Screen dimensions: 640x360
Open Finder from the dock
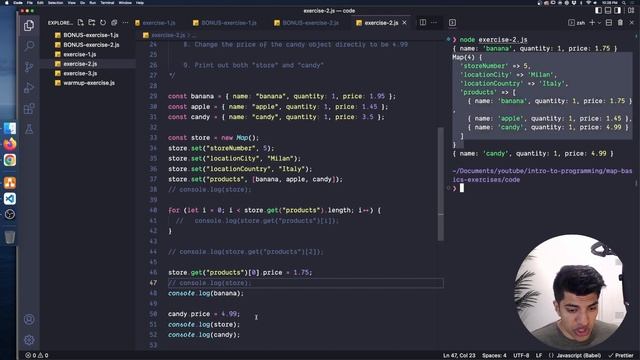pos(10,128)
